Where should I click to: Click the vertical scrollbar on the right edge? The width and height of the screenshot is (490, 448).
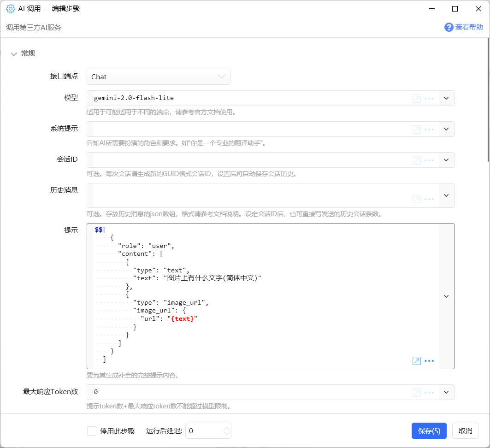488,100
